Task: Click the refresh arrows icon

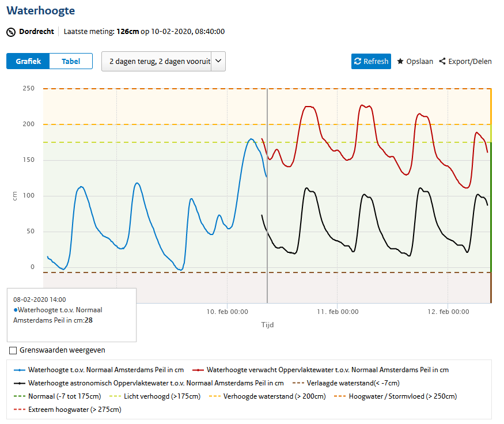Action: (x=358, y=62)
